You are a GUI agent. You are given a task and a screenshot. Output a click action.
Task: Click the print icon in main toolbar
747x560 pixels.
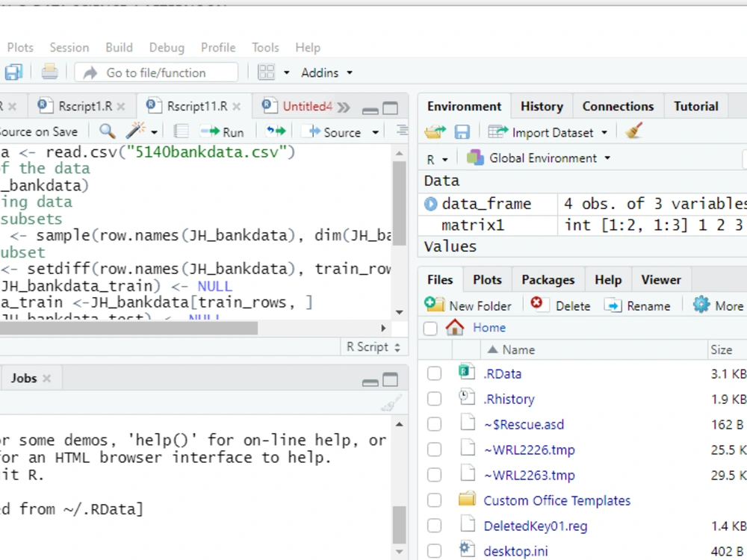tap(49, 72)
